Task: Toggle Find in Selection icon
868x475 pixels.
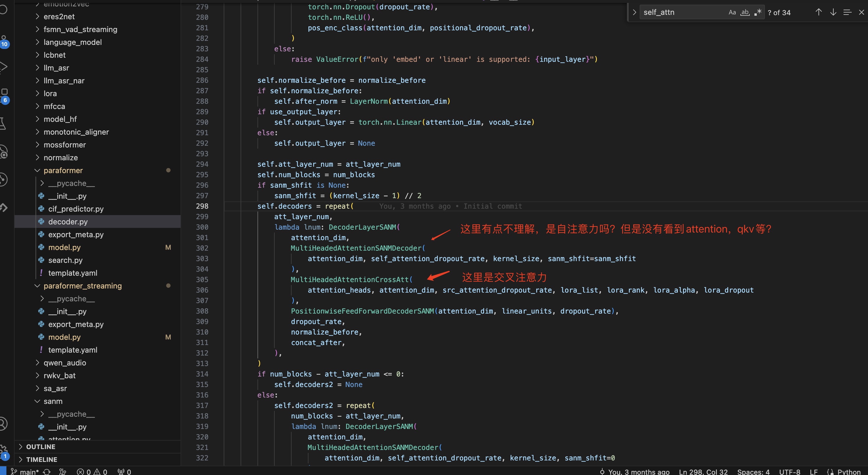Action: pos(847,13)
